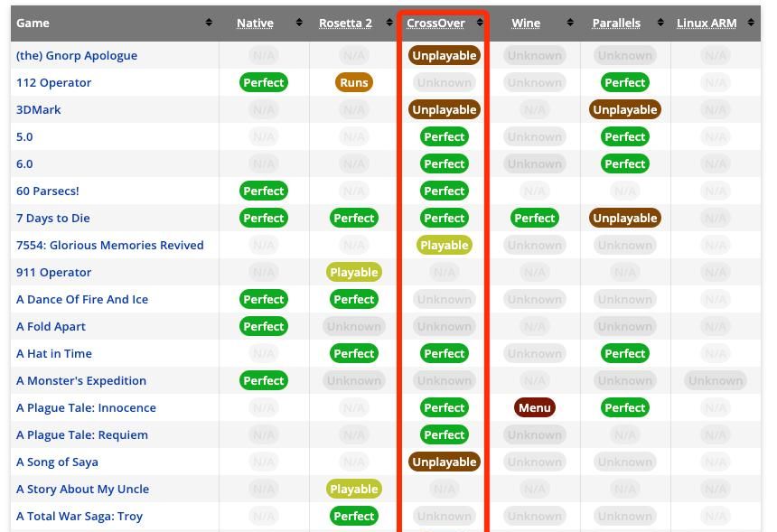Click Linux ARM Unknown badge for A Monster's Expedition
The height and width of the screenshot is (532, 777).
[x=716, y=380]
